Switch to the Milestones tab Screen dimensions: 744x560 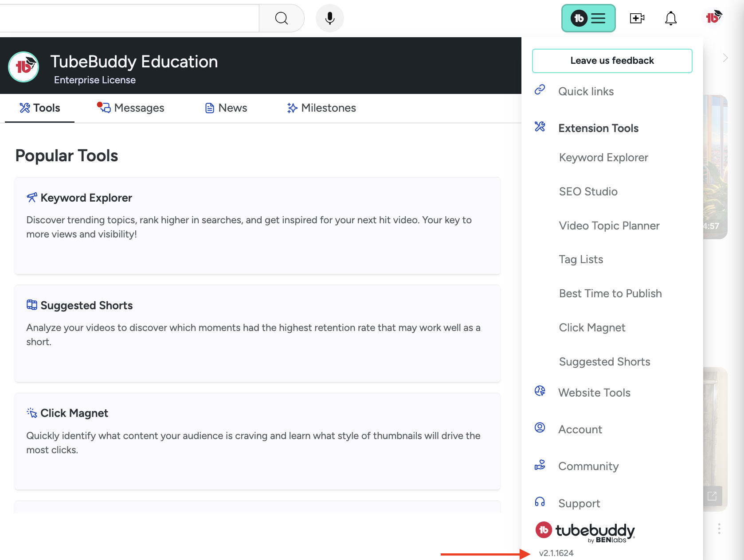pyautogui.click(x=321, y=108)
